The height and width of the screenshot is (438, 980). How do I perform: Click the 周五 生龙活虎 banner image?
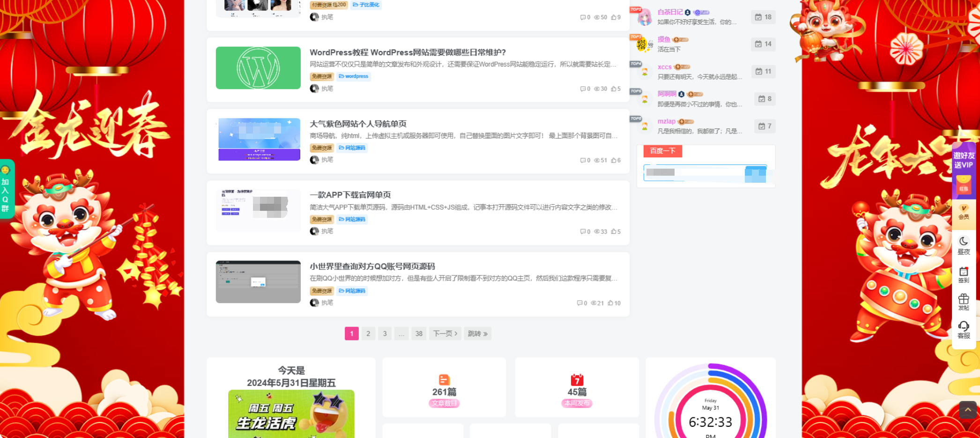click(x=291, y=414)
